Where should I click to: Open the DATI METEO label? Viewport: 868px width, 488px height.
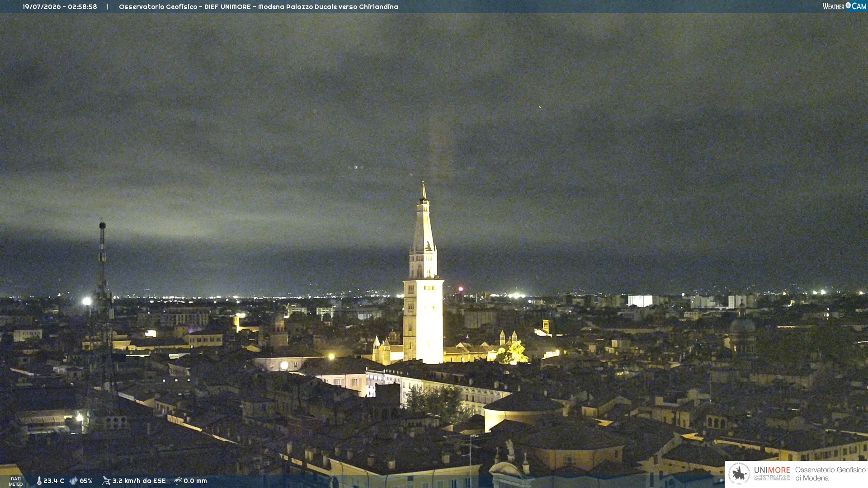16,481
